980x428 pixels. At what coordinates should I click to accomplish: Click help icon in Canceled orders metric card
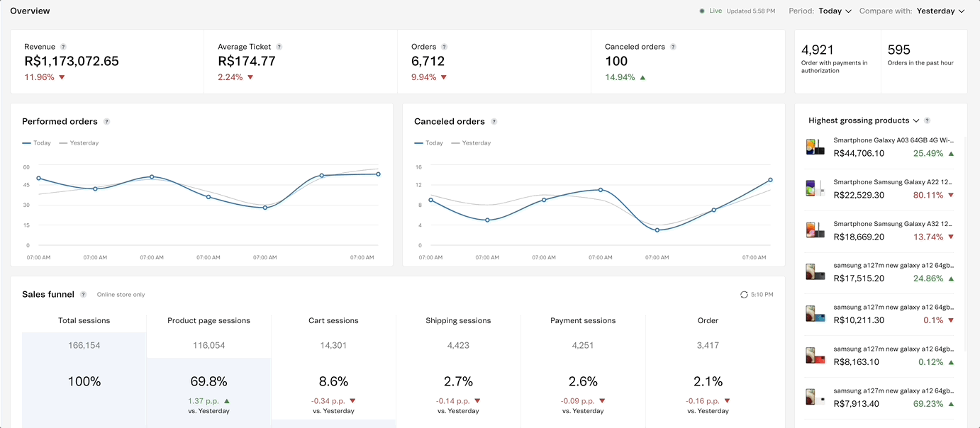[673, 47]
